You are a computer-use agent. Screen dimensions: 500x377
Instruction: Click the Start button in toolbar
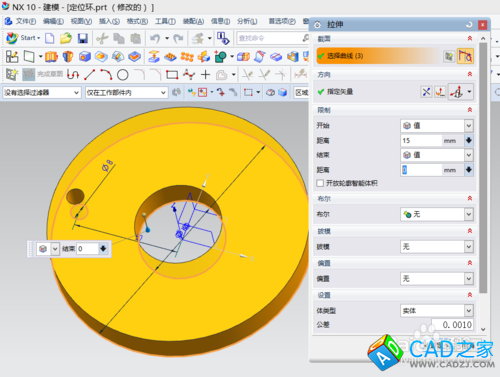23,38
